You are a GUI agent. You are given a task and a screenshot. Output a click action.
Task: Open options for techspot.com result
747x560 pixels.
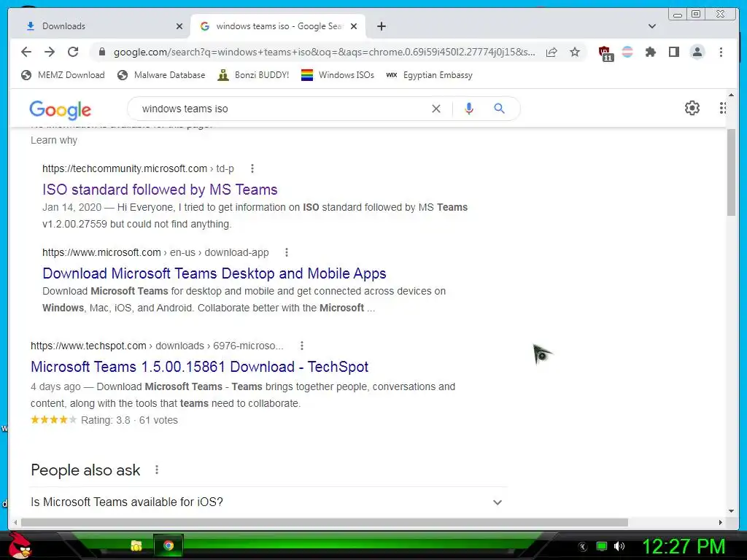click(x=301, y=346)
